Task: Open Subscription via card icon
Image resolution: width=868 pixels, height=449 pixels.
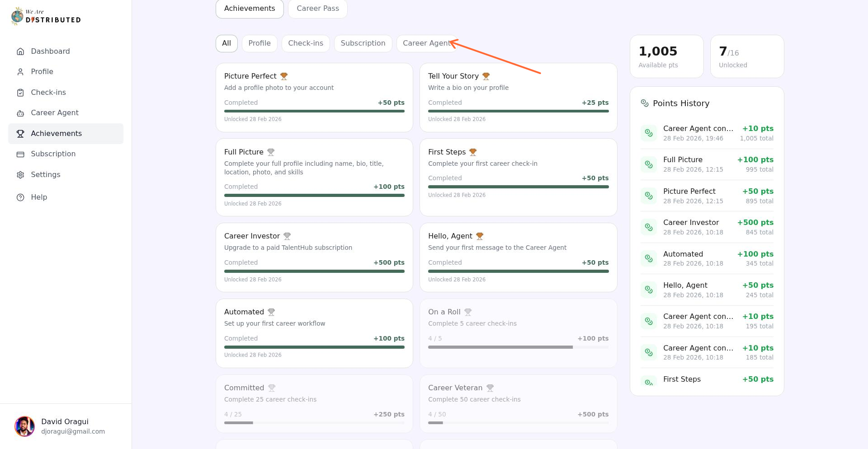Action: click(x=20, y=154)
